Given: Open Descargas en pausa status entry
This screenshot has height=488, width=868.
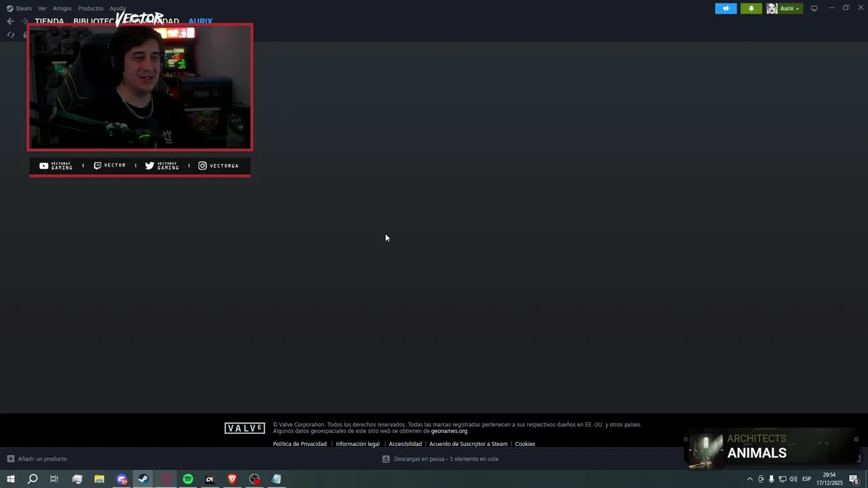Looking at the screenshot, I should (440, 459).
